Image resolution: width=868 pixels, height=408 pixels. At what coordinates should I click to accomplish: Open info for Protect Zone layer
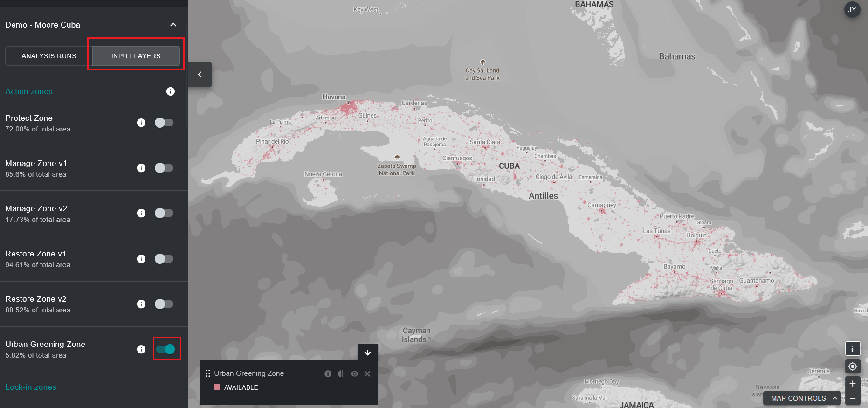141,123
